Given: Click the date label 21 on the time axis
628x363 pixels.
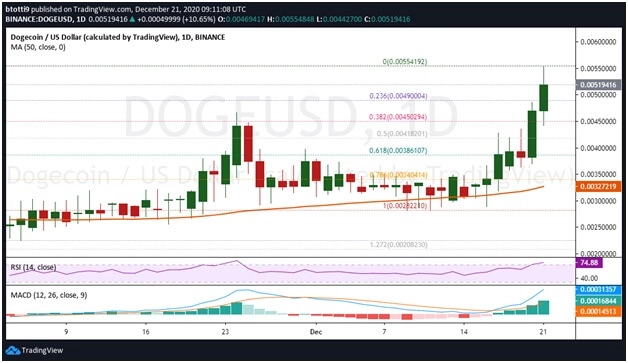Looking at the screenshot, I should 543,332.
